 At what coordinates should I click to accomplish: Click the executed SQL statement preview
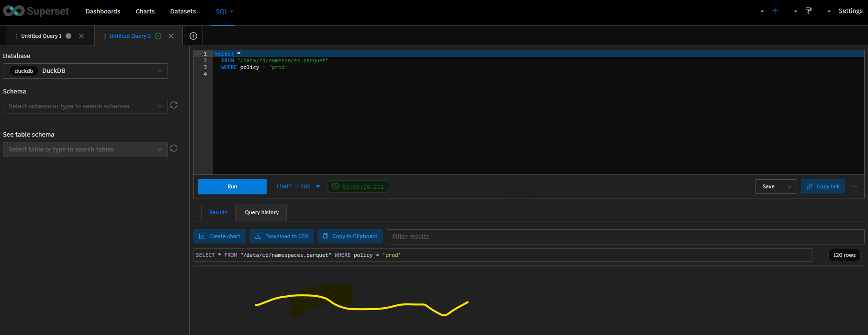pyautogui.click(x=503, y=255)
